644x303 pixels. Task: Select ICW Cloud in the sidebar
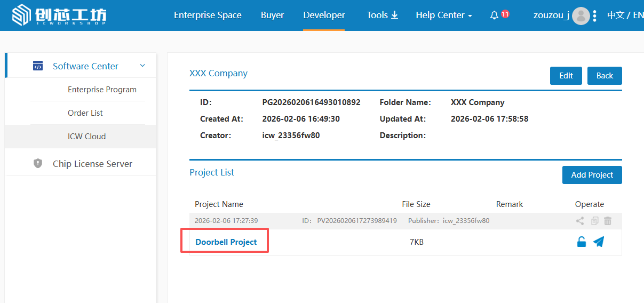(x=86, y=137)
